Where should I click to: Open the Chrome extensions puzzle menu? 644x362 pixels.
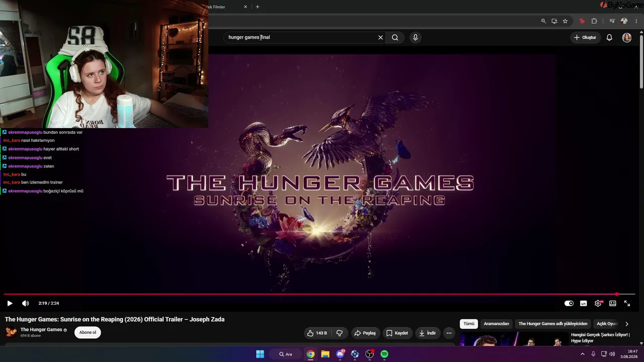pos(594,21)
